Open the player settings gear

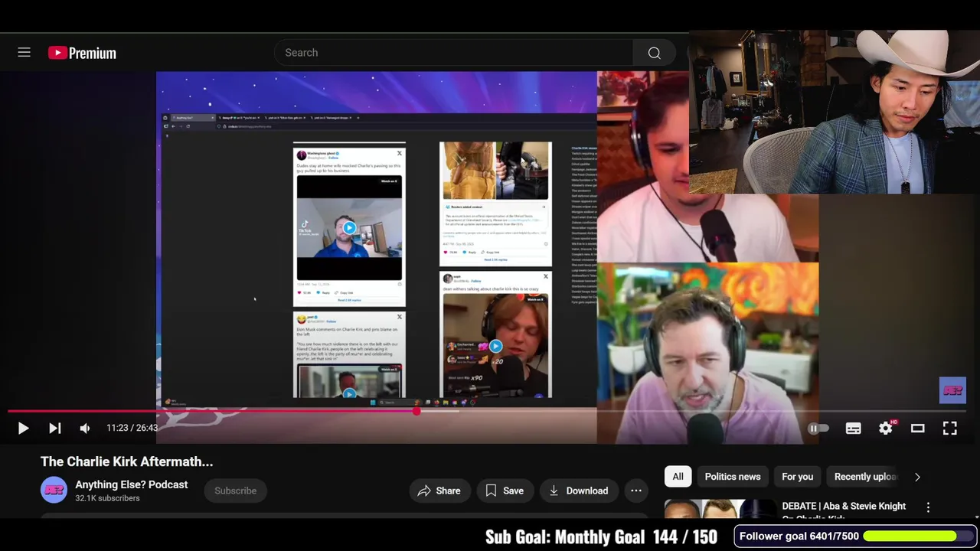886,429
